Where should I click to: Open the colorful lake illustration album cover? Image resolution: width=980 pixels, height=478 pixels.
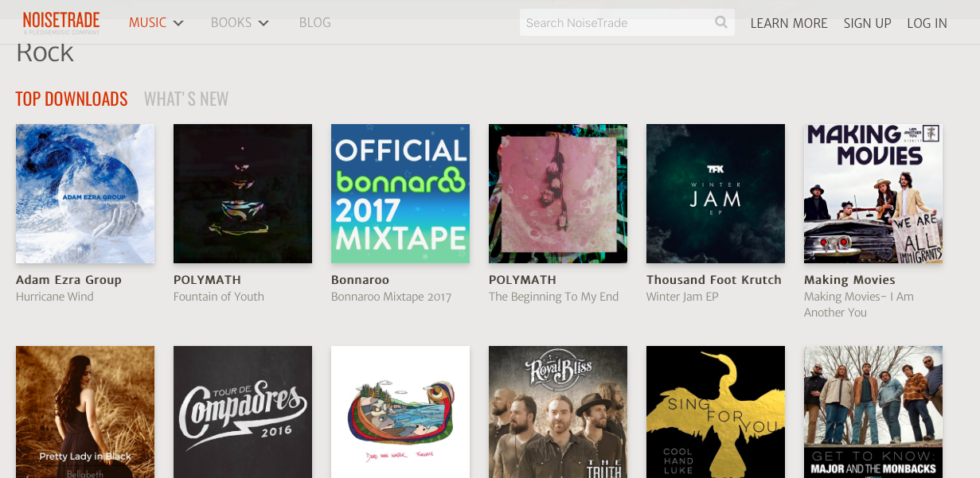400,412
